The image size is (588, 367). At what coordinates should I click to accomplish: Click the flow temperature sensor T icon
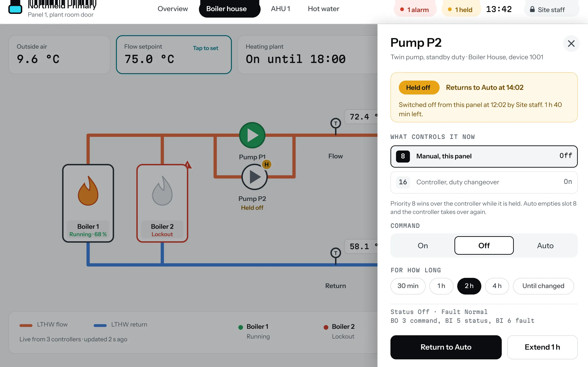click(x=336, y=124)
